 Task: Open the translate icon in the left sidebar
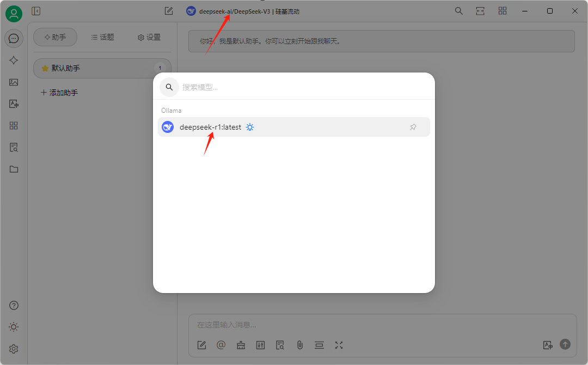tap(14, 104)
